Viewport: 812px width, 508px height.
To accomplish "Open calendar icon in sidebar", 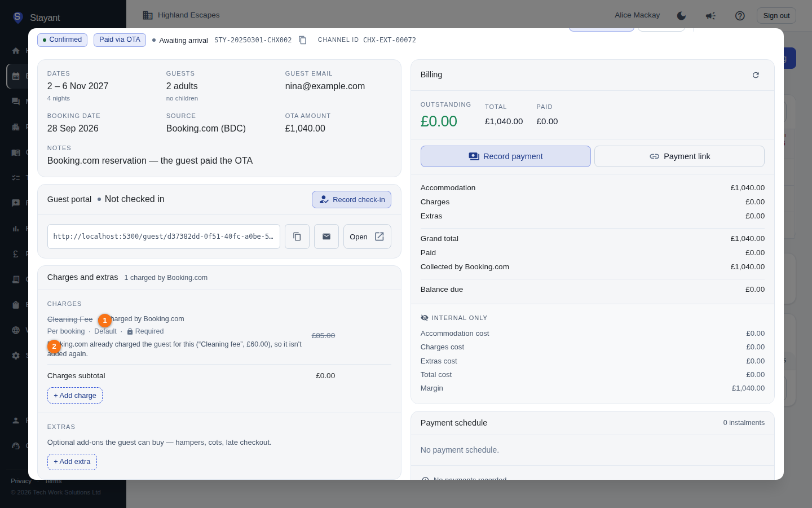I will (x=16, y=76).
